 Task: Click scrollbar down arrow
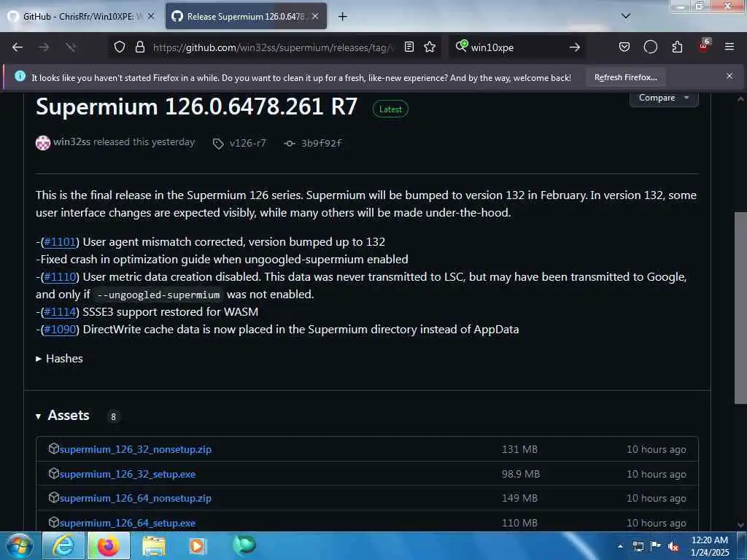[x=740, y=525]
